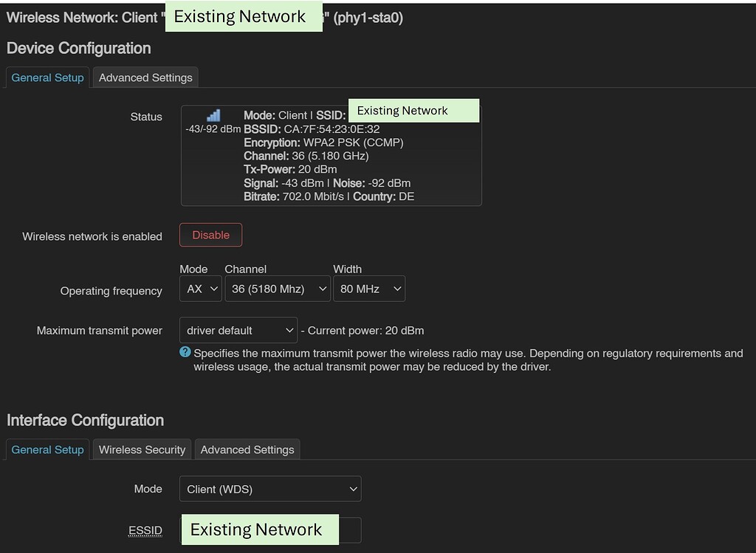The image size is (756, 553).
Task: Open the Width dropdown showing 80 MHz
Action: 369,289
